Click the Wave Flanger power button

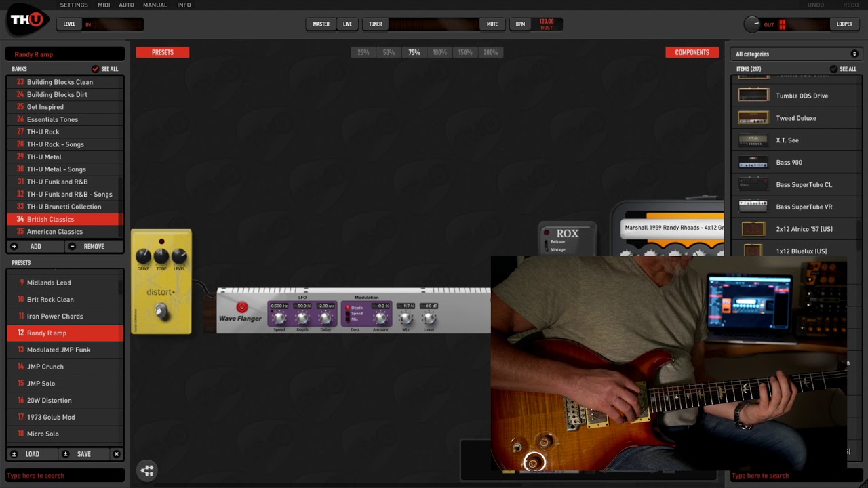coord(241,307)
